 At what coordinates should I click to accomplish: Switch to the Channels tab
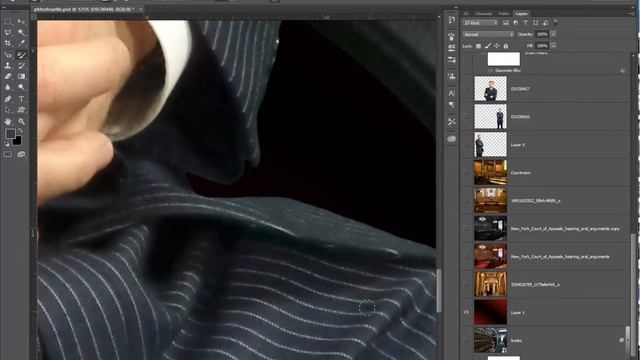coord(484,13)
